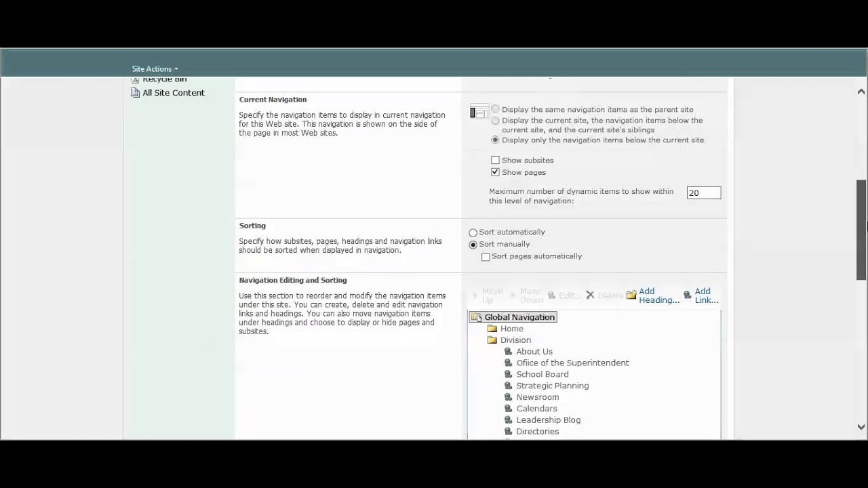The width and height of the screenshot is (868, 488).
Task: Select the Global Navigation root node
Action: (519, 317)
